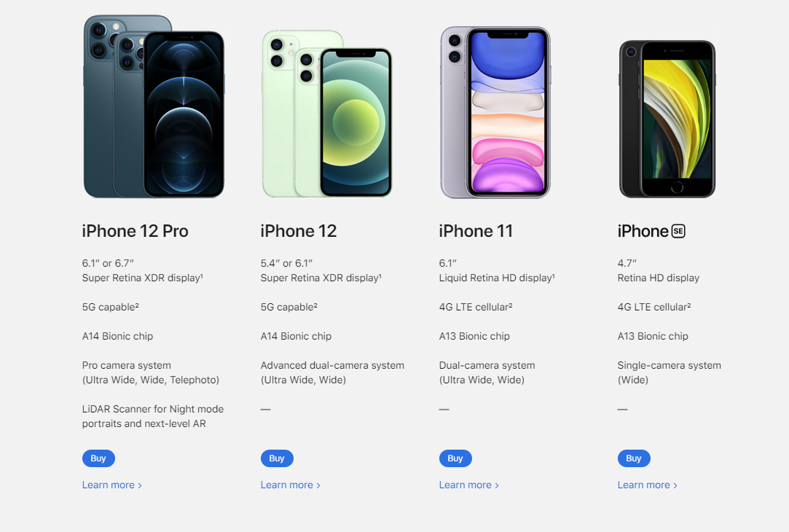Buy the iPhone 12

[277, 458]
